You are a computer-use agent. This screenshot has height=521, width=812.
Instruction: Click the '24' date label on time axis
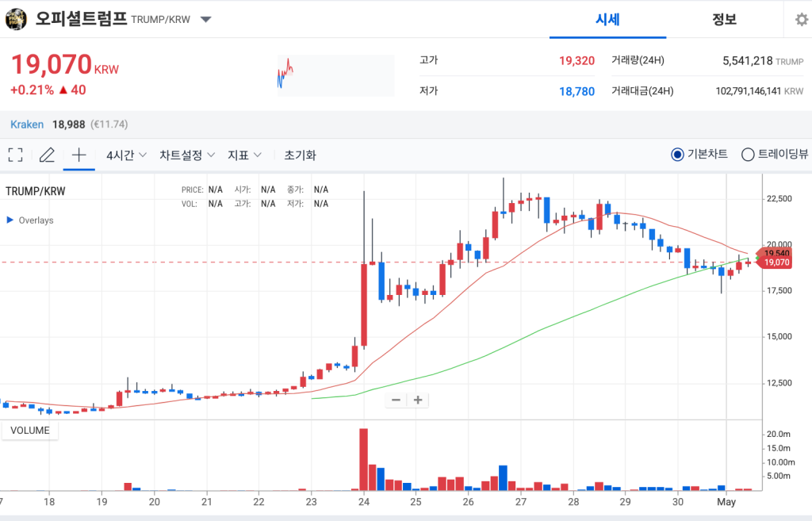pyautogui.click(x=363, y=502)
